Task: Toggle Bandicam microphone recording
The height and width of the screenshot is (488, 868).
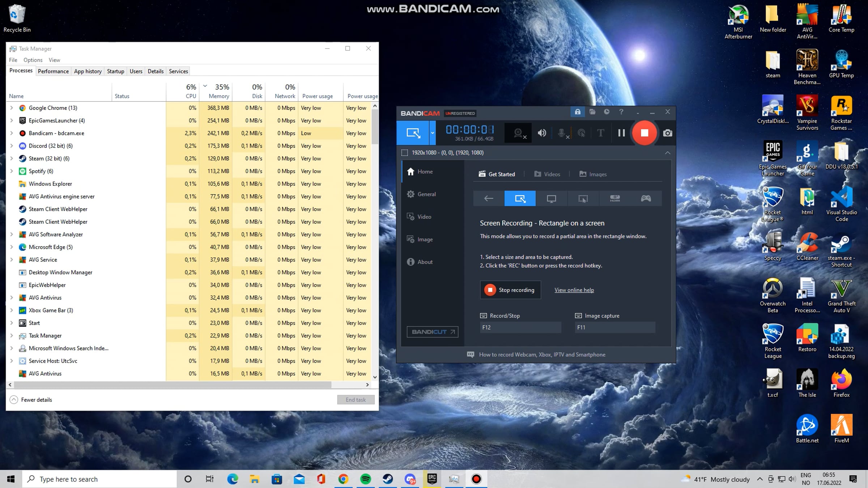Action: 562,133
